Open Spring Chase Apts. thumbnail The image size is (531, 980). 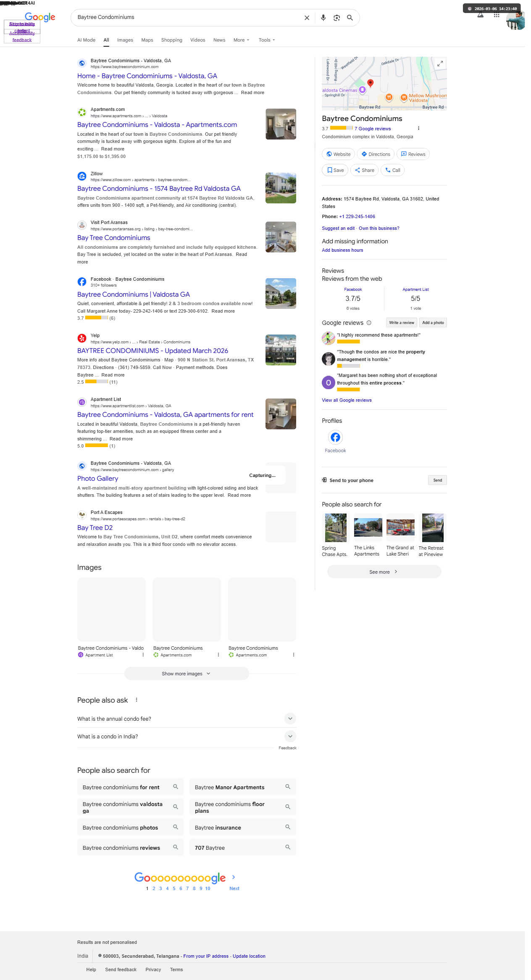coord(336,528)
